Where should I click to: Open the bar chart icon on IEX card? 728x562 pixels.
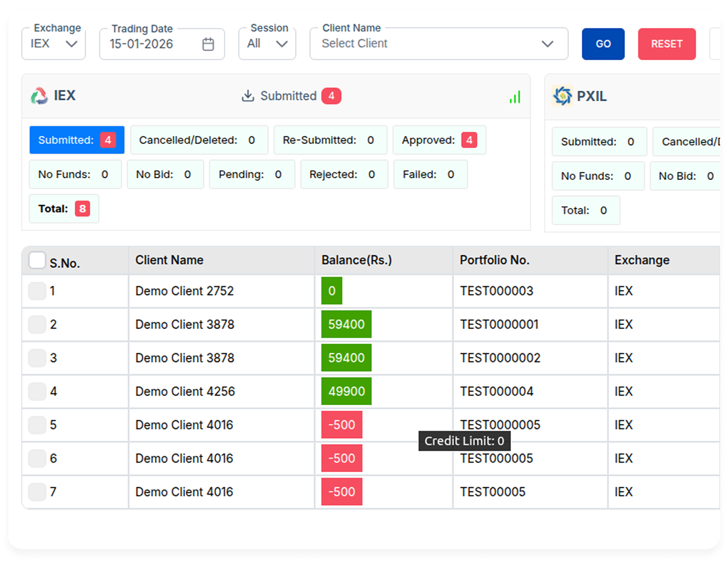tap(515, 97)
